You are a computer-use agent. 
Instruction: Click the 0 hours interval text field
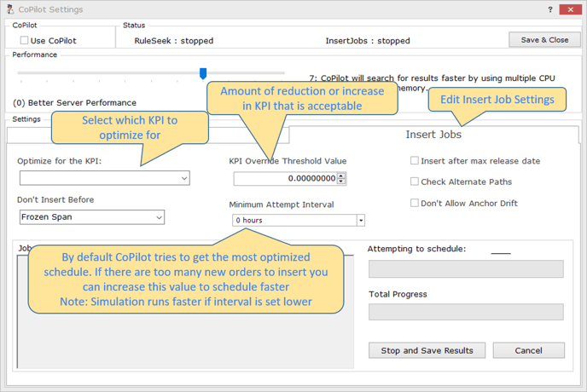[x=294, y=221]
